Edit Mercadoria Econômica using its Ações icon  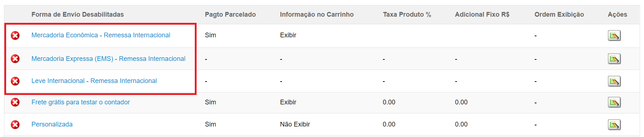[614, 36]
